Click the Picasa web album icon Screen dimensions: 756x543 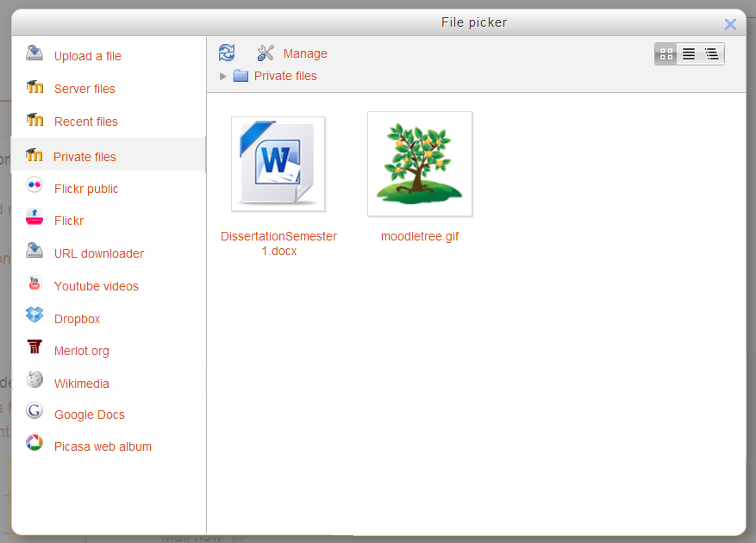(x=34, y=446)
